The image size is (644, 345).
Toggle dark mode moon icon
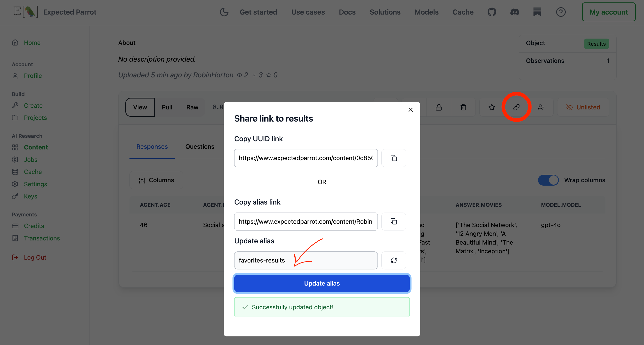pyautogui.click(x=224, y=12)
